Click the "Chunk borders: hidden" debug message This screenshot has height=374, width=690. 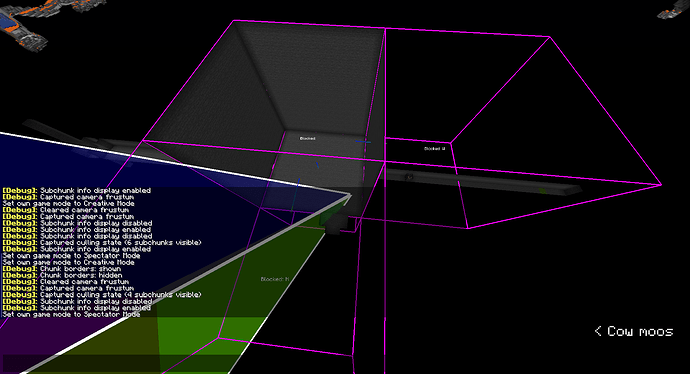pyautogui.click(x=62, y=275)
